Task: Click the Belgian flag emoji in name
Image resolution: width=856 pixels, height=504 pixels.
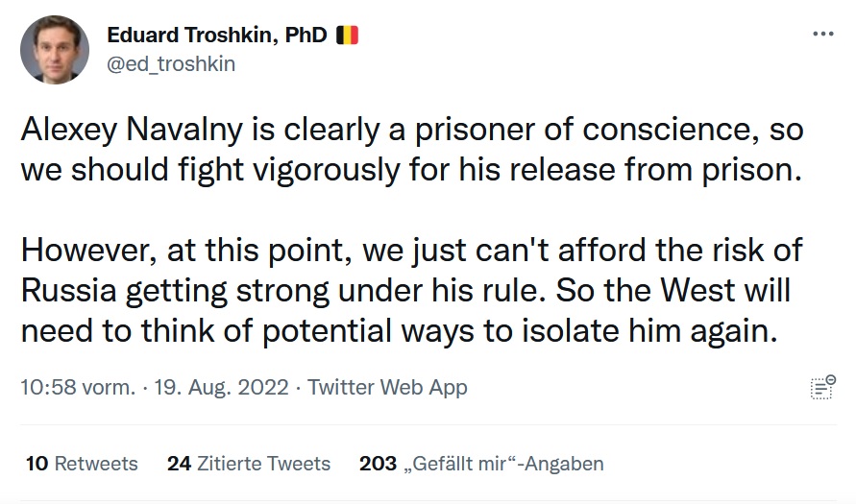Action: (x=347, y=35)
